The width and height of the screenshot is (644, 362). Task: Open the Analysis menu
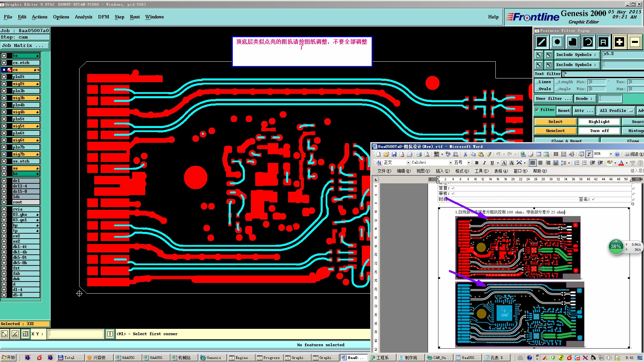83,17
